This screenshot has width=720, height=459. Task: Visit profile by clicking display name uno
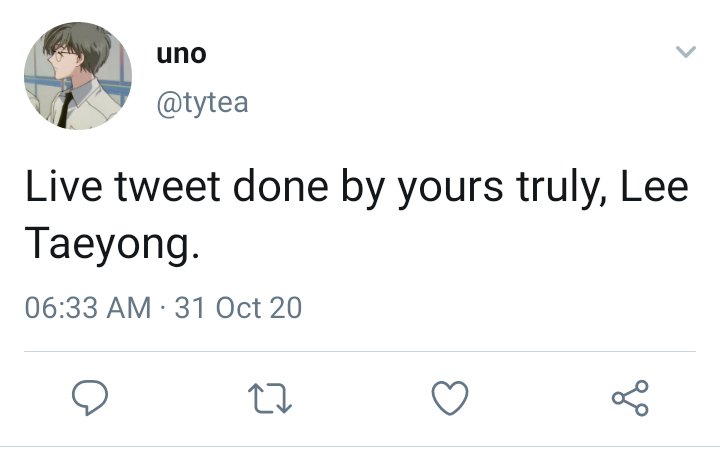pyautogui.click(x=181, y=54)
